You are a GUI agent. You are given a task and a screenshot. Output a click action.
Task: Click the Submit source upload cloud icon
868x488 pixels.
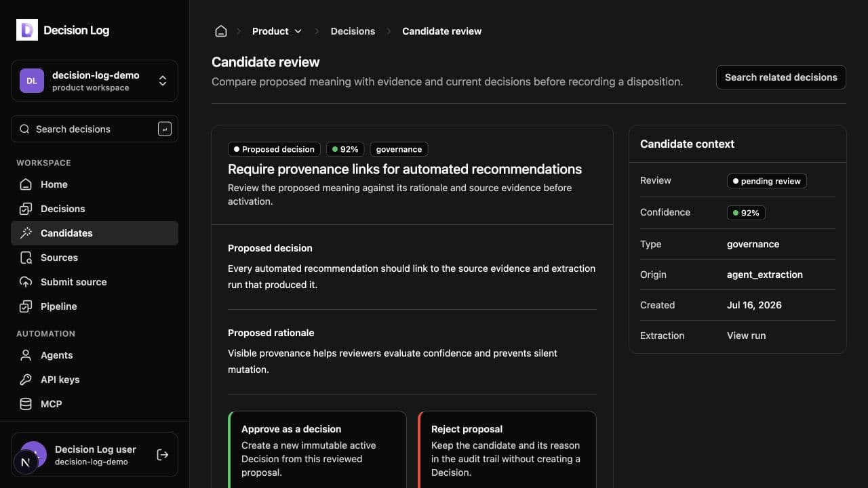(26, 282)
